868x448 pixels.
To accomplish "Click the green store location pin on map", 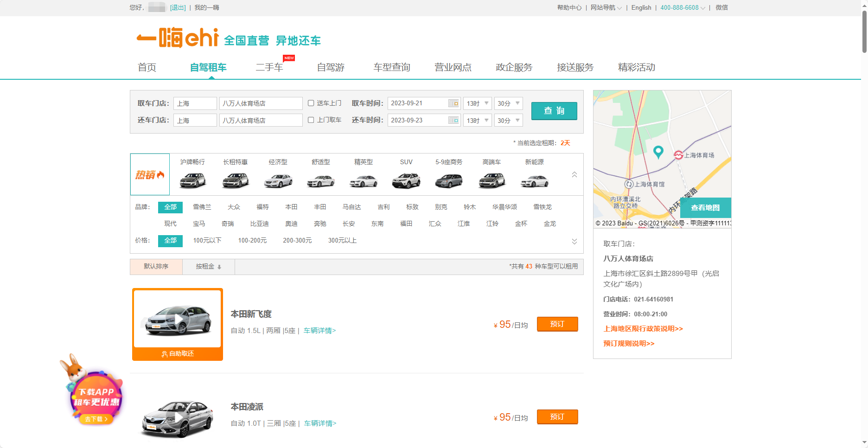I will coord(658,152).
